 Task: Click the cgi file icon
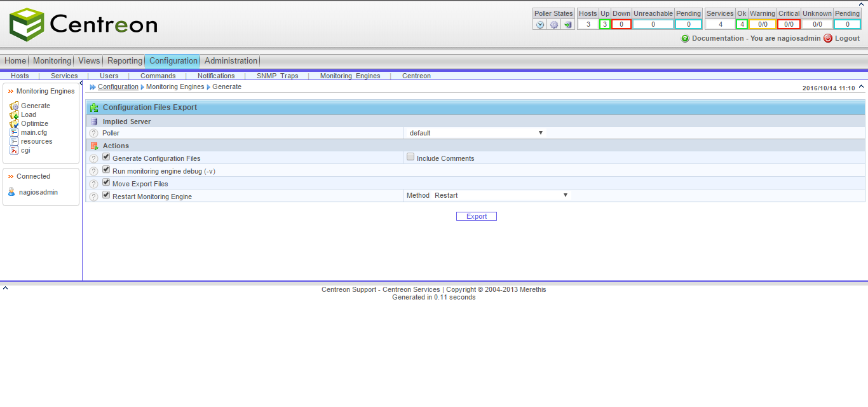click(14, 150)
